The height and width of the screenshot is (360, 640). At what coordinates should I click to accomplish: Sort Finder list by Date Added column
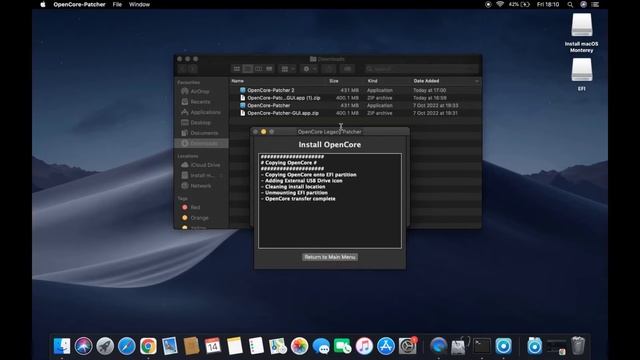coord(426,81)
